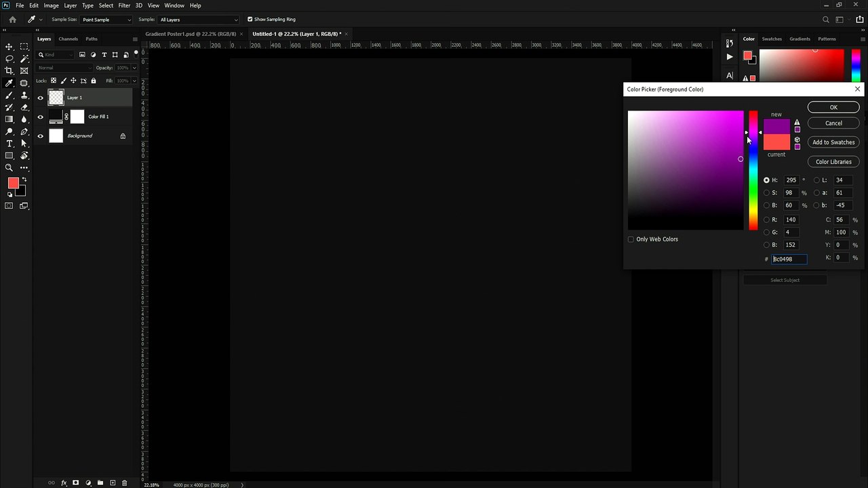Select the S saturation radio button

[x=766, y=192]
